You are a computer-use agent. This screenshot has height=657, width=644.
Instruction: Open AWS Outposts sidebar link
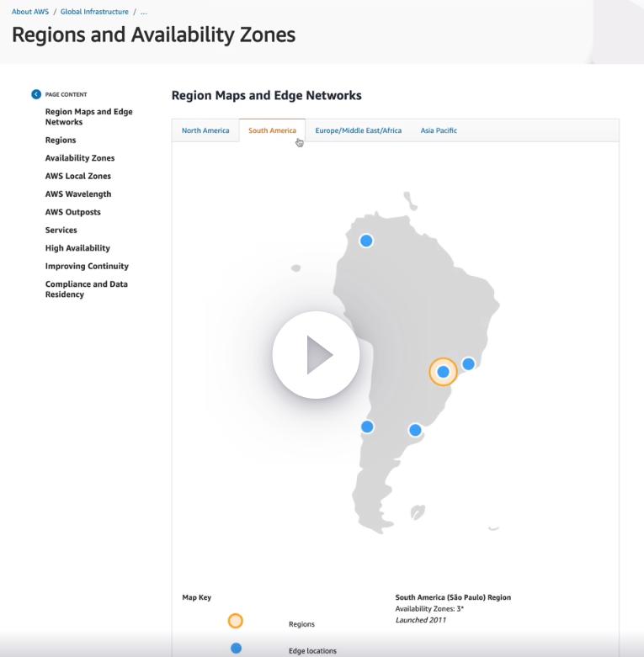coord(73,212)
